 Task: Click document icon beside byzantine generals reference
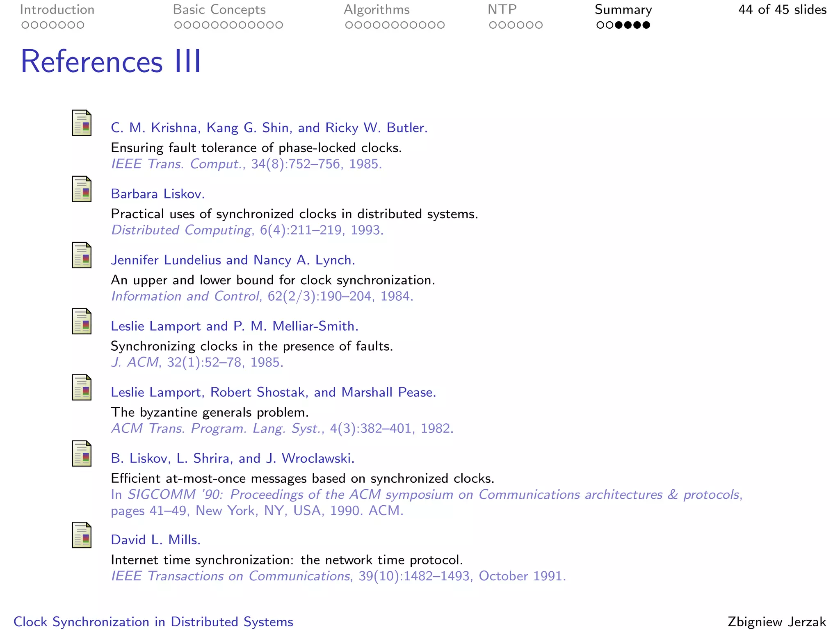click(82, 387)
